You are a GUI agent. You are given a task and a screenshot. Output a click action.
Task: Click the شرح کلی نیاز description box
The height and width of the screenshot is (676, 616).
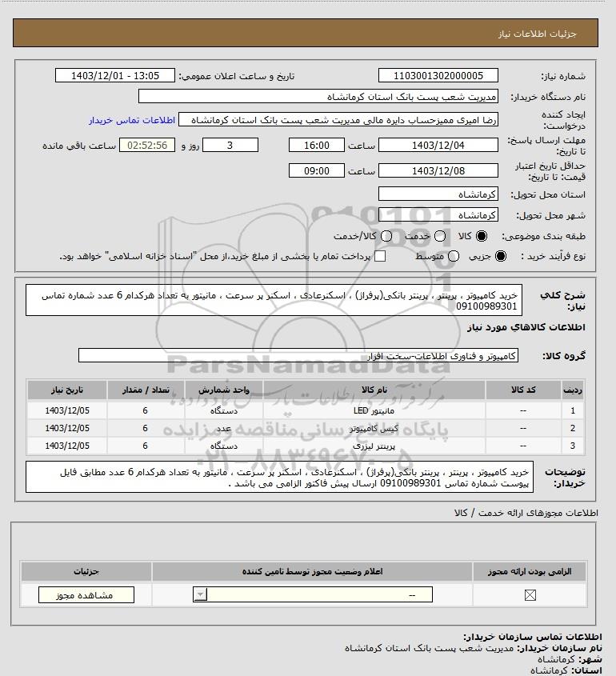pyautogui.click(x=274, y=300)
